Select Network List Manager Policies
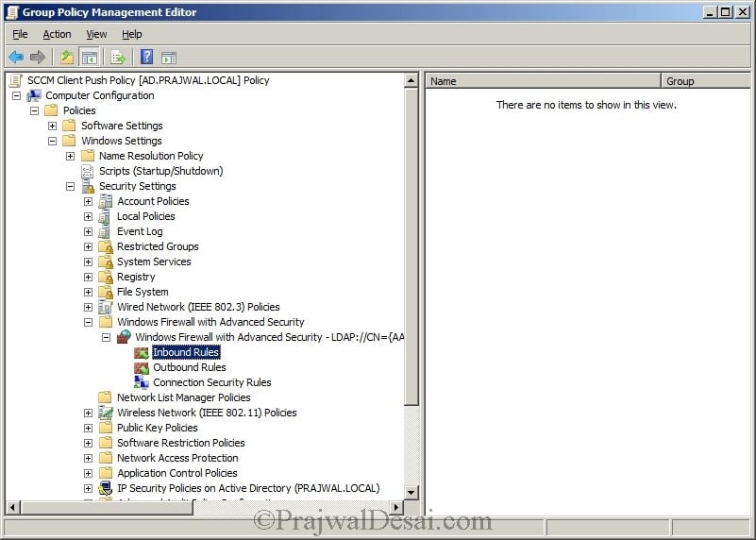Screen dimensions: 756x540 click(184, 397)
